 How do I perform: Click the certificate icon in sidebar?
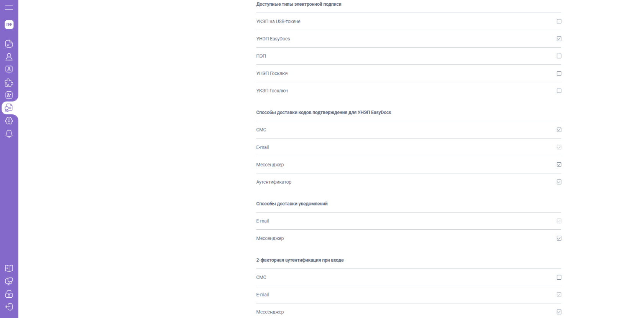pos(9,108)
